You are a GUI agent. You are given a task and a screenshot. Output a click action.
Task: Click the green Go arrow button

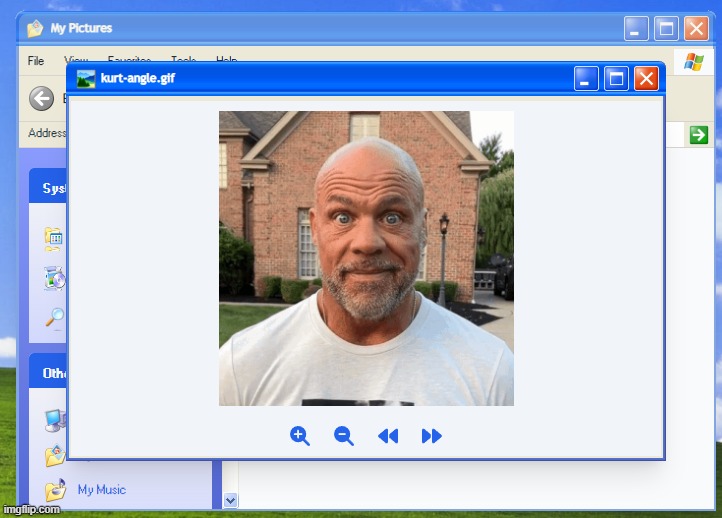(698, 135)
